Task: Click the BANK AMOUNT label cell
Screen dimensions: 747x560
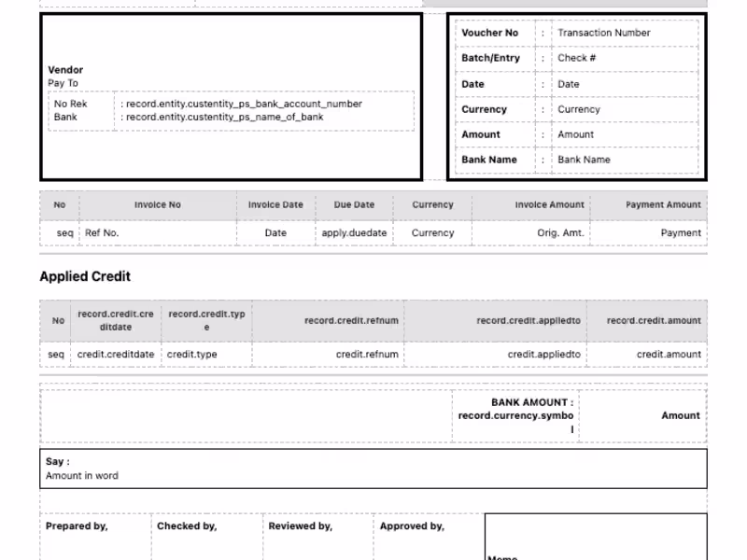Action: pyautogui.click(x=515, y=415)
